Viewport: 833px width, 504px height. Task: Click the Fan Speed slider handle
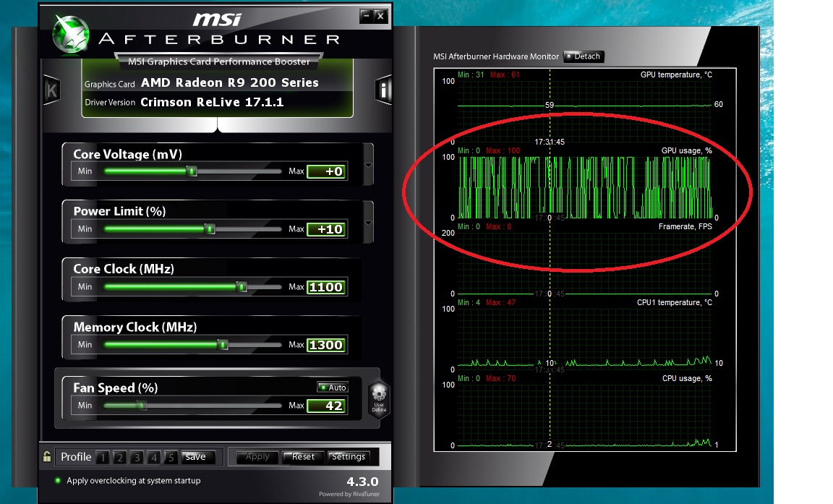click(x=142, y=405)
